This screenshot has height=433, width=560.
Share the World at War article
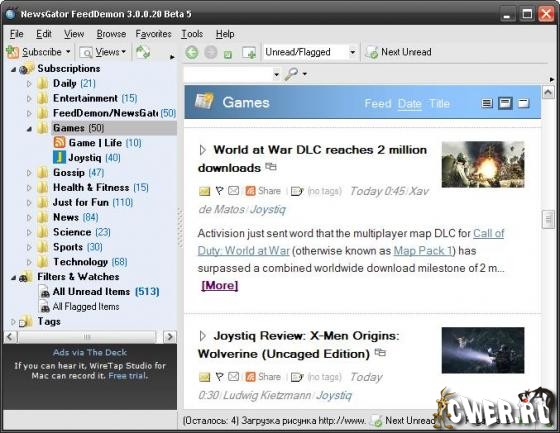(x=263, y=191)
